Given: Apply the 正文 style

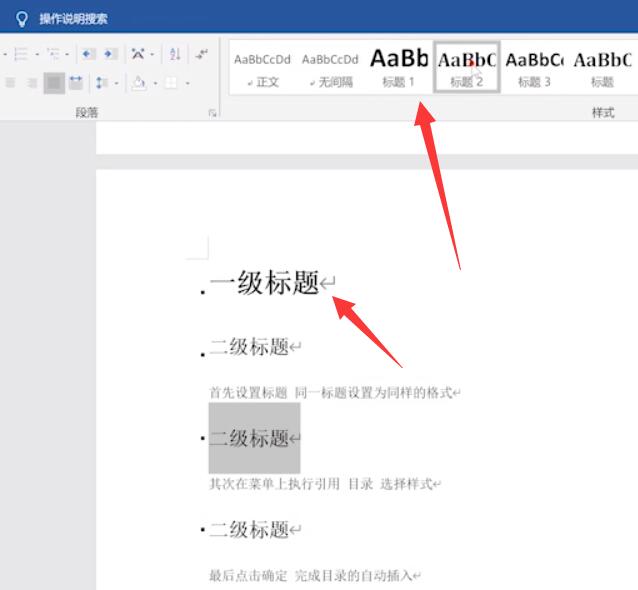Looking at the screenshot, I should (x=262, y=68).
